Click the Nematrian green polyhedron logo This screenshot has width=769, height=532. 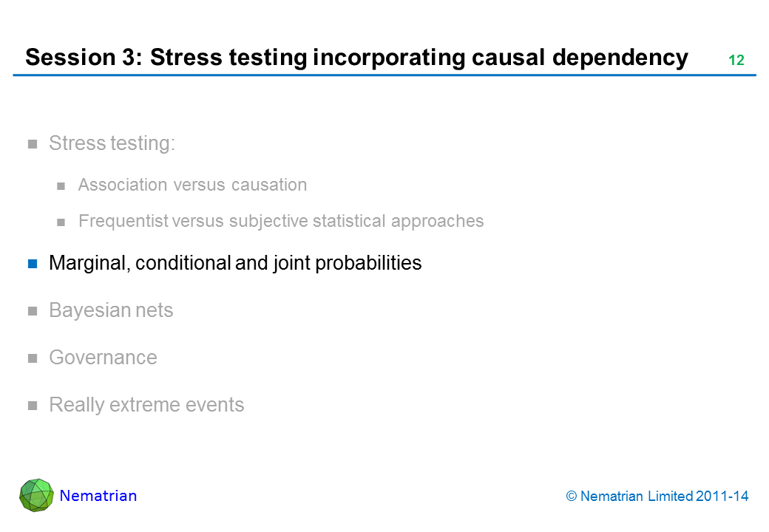click(36, 495)
